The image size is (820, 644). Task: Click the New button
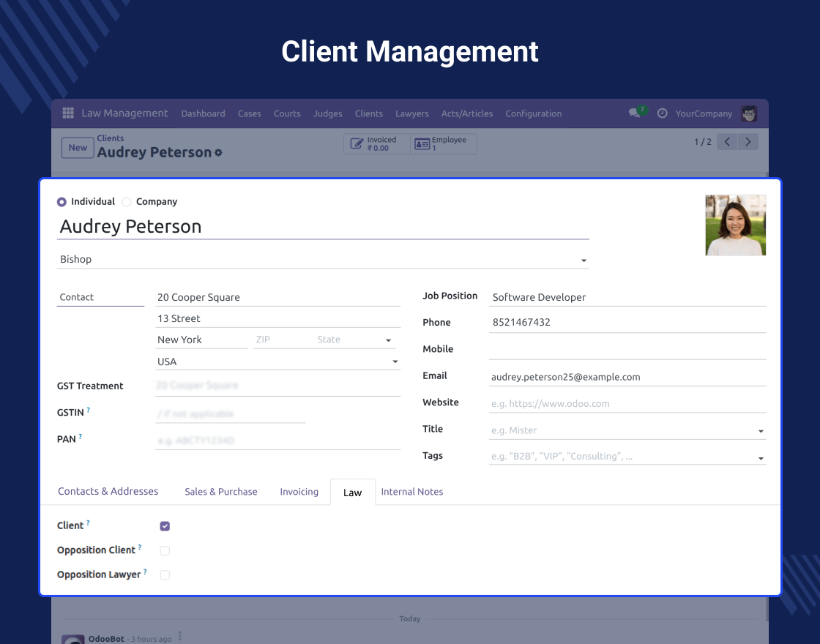[78, 147]
